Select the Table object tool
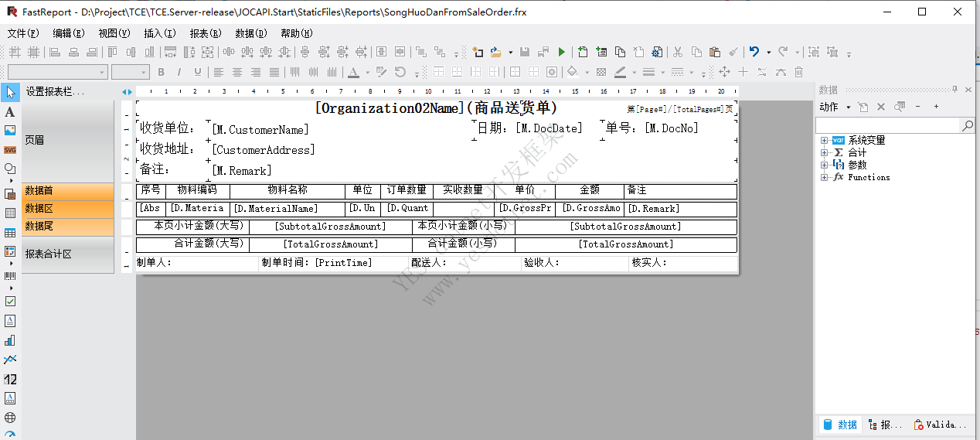Screen dimensions: 980x440 [10, 233]
